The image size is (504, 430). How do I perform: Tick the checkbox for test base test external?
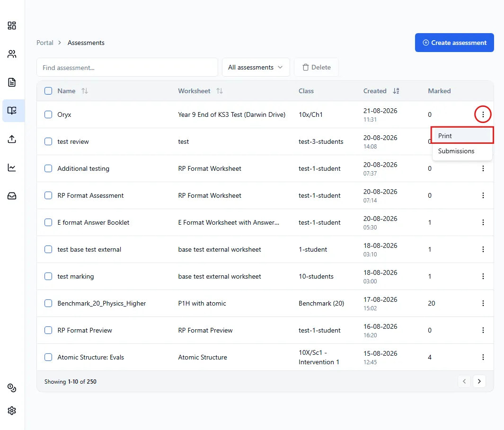48,249
